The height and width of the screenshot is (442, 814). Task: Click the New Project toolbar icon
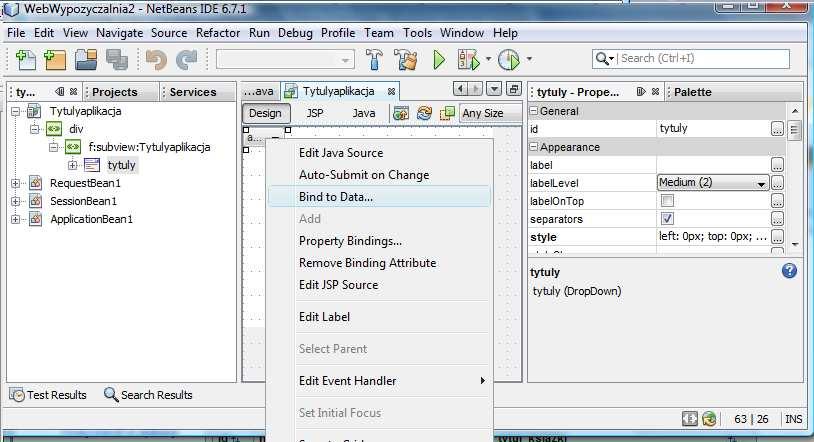(x=55, y=60)
